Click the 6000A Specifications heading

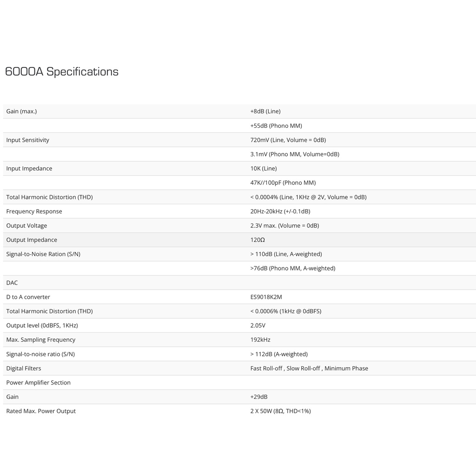coord(62,72)
